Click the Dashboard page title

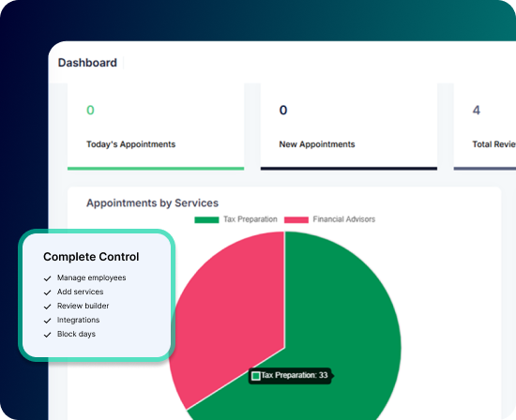tap(87, 63)
